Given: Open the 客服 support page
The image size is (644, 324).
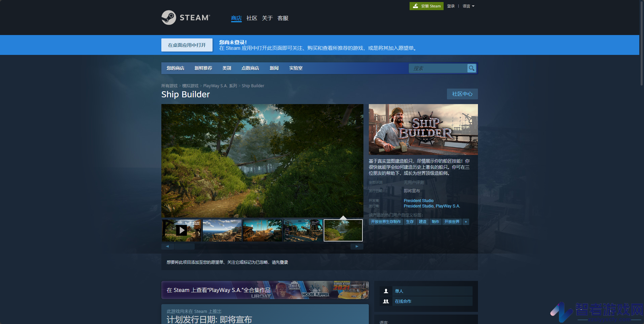Looking at the screenshot, I should pos(283,18).
